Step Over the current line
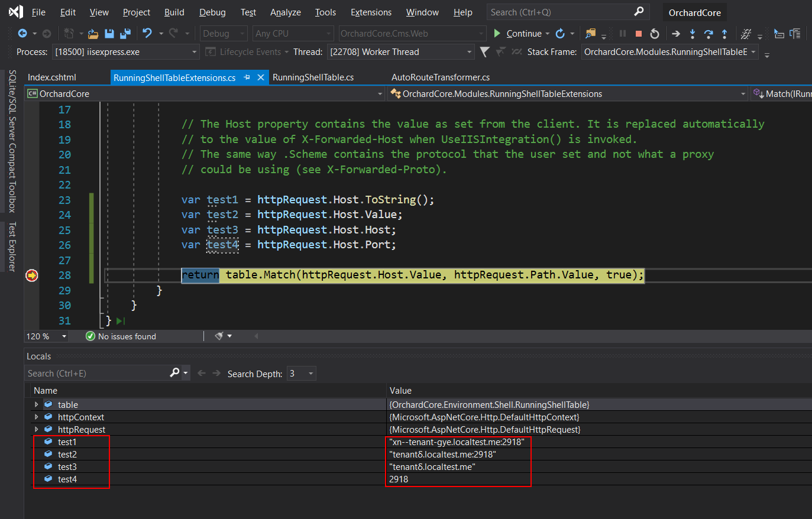Viewport: 812px width, 519px height. pos(708,34)
